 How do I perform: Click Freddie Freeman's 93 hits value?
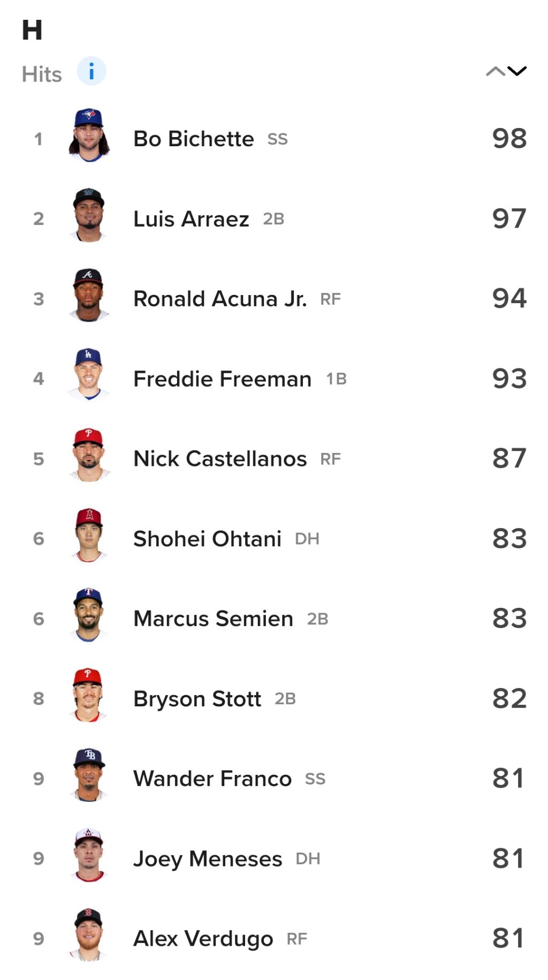click(x=509, y=379)
